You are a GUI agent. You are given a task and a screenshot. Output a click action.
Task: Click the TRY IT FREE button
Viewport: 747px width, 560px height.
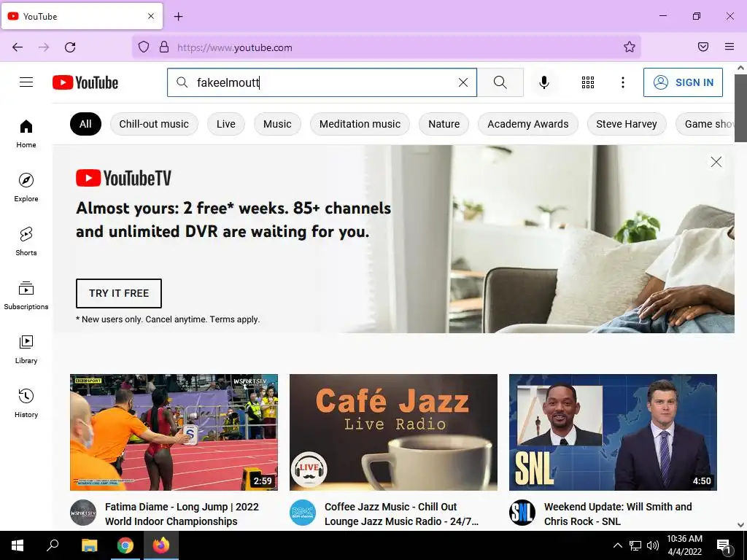119,293
